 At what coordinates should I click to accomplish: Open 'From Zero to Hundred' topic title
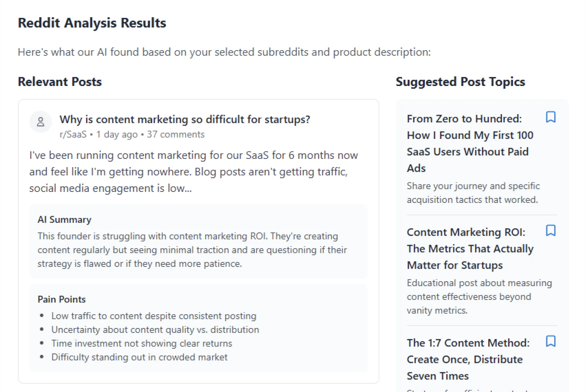(470, 143)
